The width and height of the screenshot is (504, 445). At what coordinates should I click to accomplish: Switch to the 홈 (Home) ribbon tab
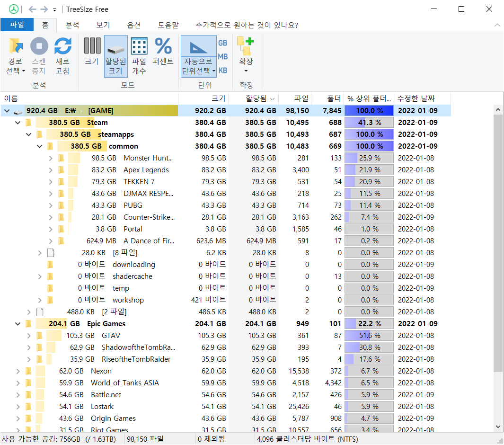(45, 25)
